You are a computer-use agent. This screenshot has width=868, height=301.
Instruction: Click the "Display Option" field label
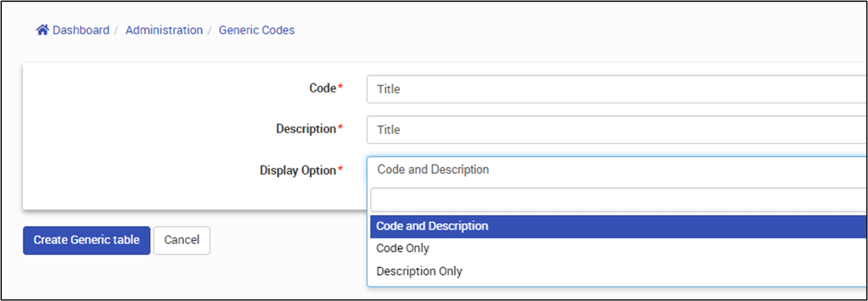(x=297, y=170)
